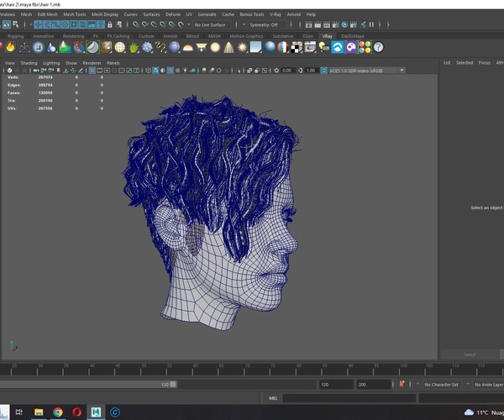
Task: Click the gamma icon before the 1.00 field
Action: tap(300, 71)
